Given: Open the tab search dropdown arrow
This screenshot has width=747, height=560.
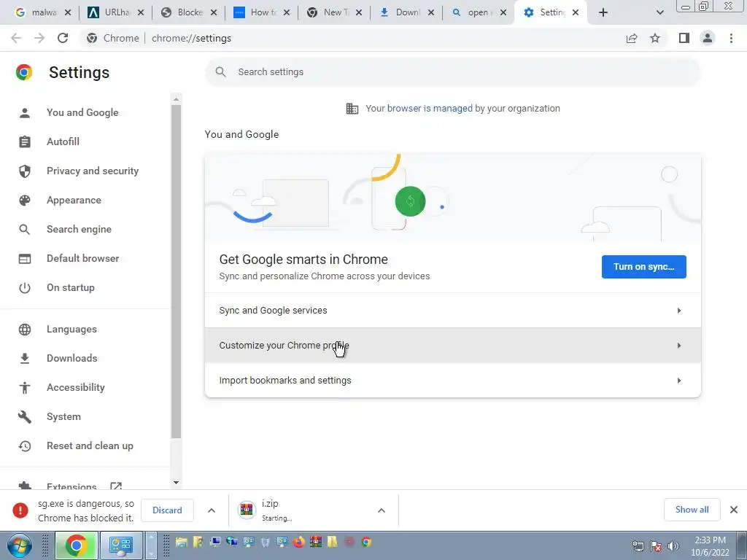Looking at the screenshot, I should [659, 12].
